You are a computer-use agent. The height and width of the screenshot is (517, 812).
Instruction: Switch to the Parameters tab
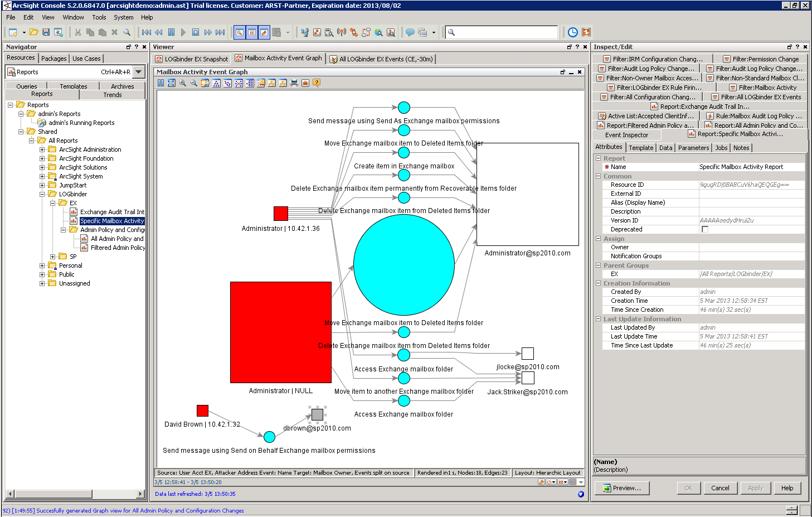[693, 148]
